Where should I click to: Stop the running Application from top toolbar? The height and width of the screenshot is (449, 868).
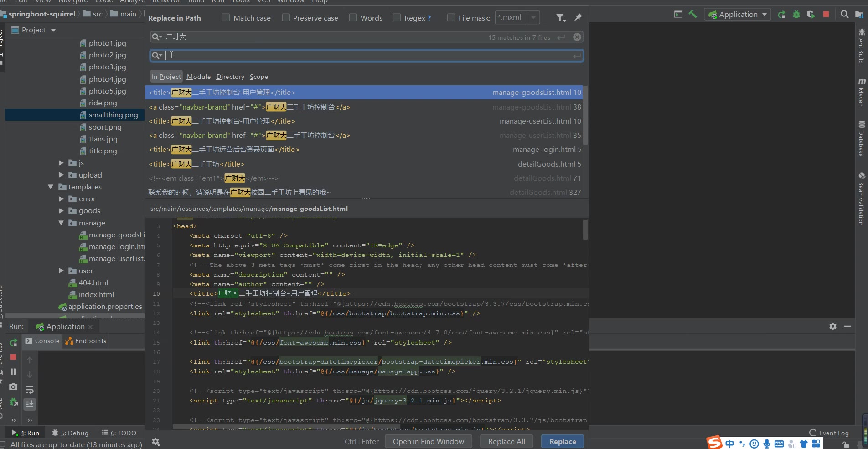(826, 15)
